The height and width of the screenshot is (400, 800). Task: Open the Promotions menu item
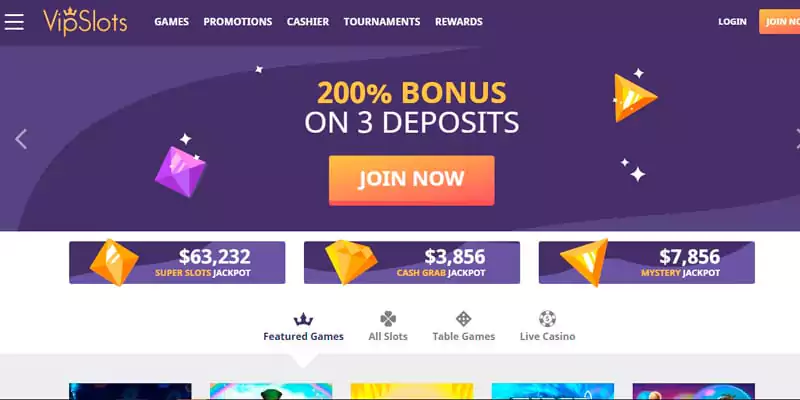click(x=238, y=22)
